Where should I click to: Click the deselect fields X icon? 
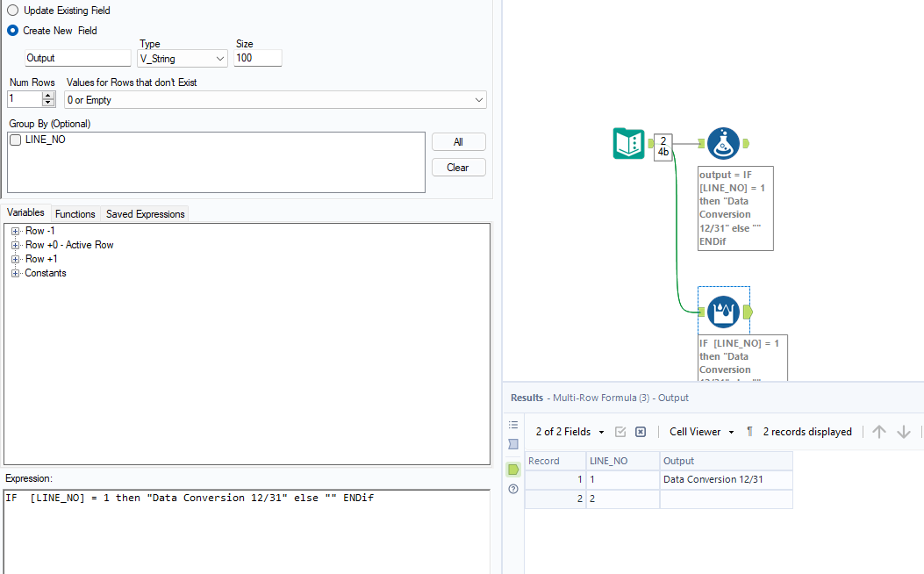pyautogui.click(x=640, y=431)
